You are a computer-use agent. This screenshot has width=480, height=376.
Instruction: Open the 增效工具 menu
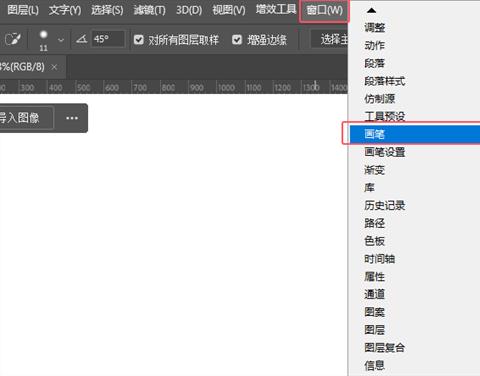276,9
